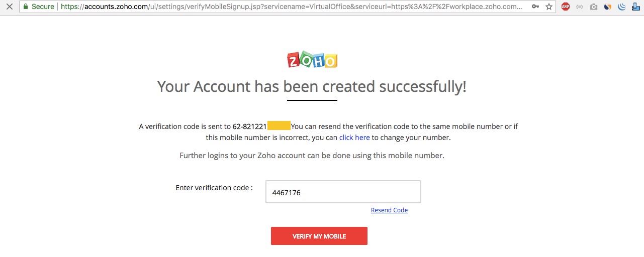Screen dimensions: 644x257
Task: Stop loading the page with the X button
Action: tap(9, 7)
